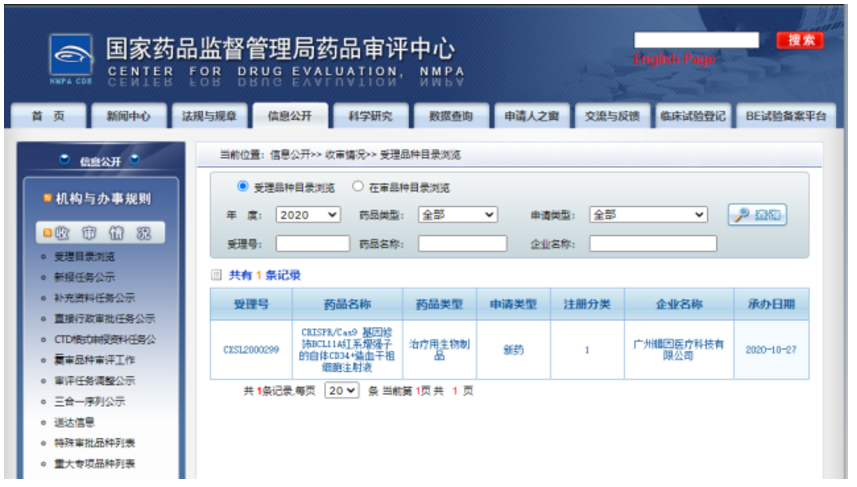Click the 企业名称 input field
Image resolution: width=857 pixels, height=487 pixels.
pos(652,243)
